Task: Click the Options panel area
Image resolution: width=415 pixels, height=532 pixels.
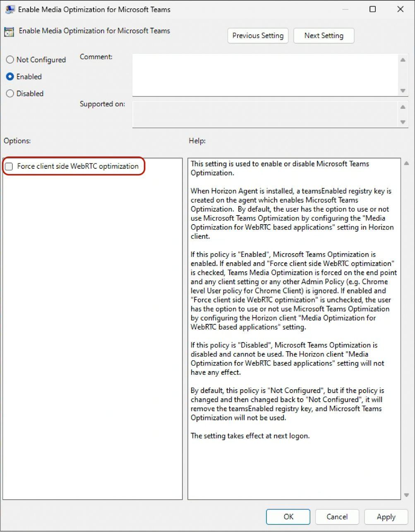Action: tap(91, 331)
